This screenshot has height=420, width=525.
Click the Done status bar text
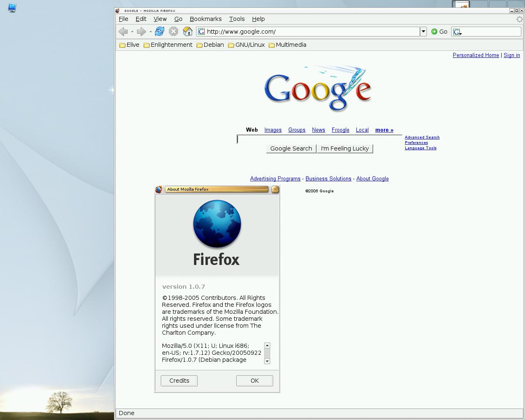coord(126,413)
